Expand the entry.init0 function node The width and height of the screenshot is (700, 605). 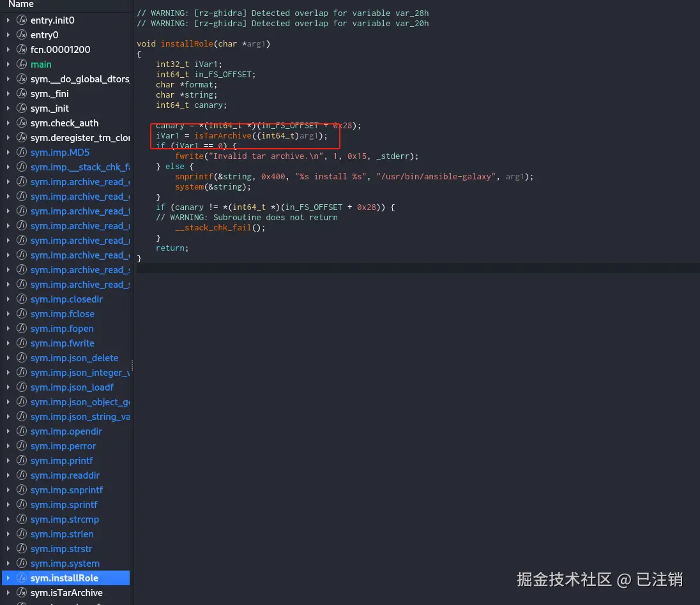8,20
